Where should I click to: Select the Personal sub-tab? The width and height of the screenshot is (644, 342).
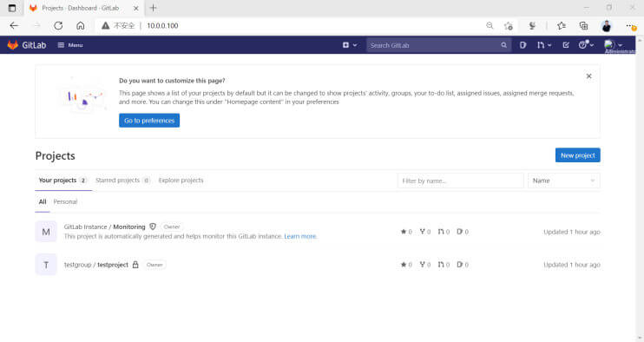(x=65, y=201)
